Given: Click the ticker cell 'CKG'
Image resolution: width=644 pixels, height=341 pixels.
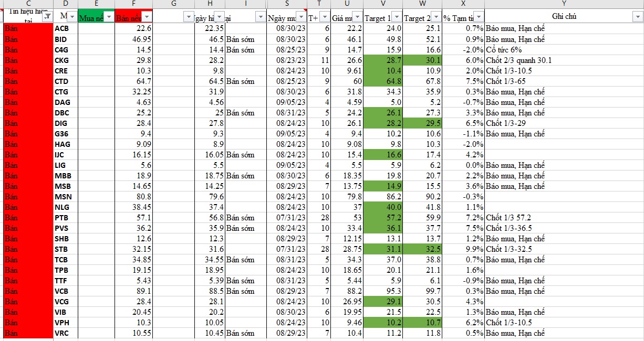Looking at the screenshot, I should click(66, 60).
